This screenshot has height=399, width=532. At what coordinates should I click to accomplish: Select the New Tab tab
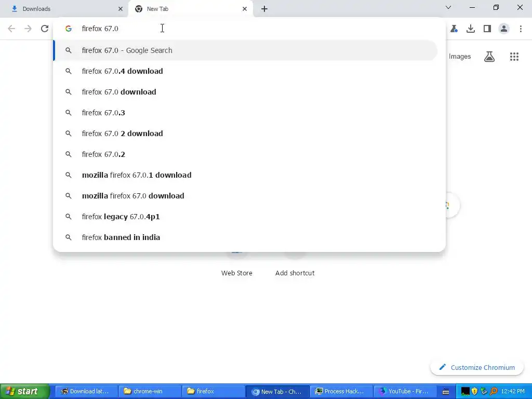pos(190,9)
